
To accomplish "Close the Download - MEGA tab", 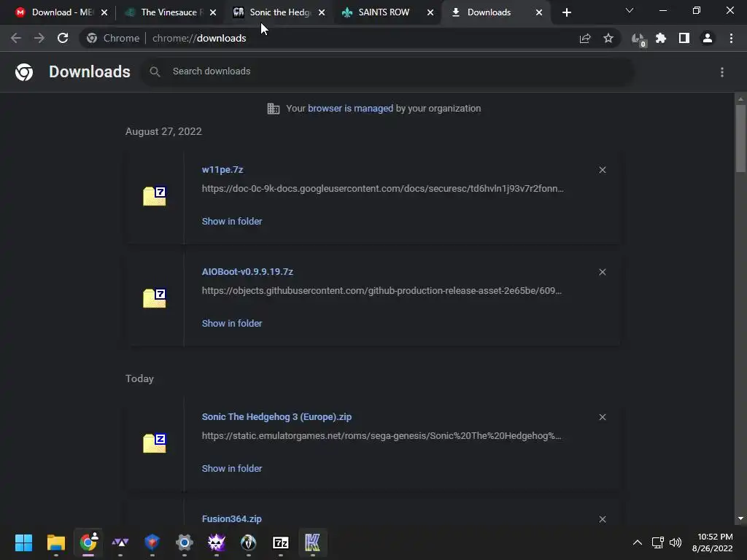I will tap(104, 12).
